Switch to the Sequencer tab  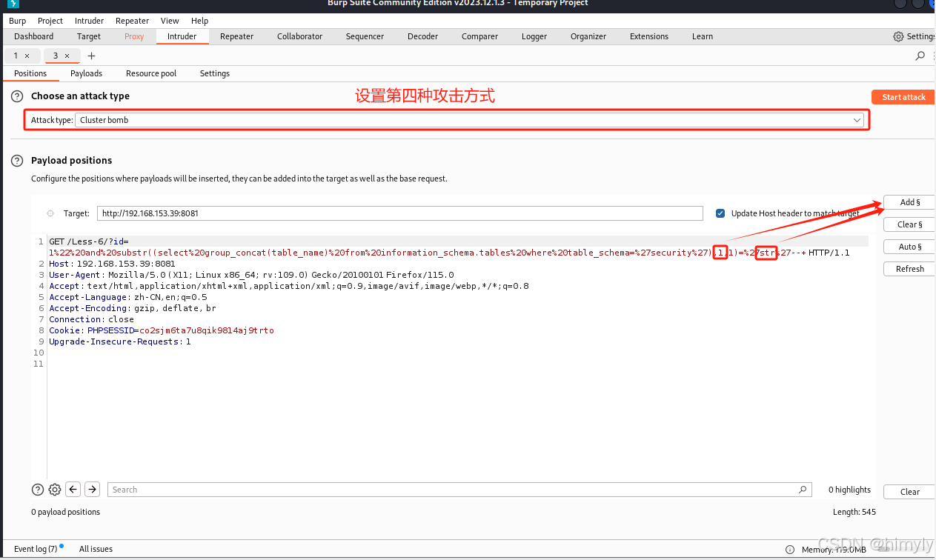coord(365,36)
